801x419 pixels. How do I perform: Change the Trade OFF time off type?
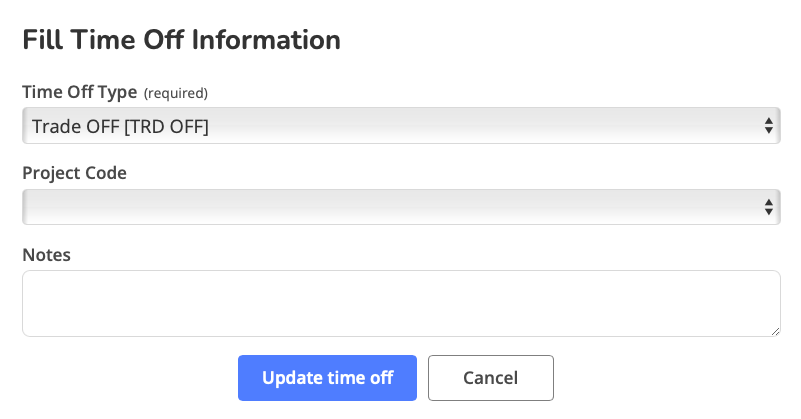400,126
